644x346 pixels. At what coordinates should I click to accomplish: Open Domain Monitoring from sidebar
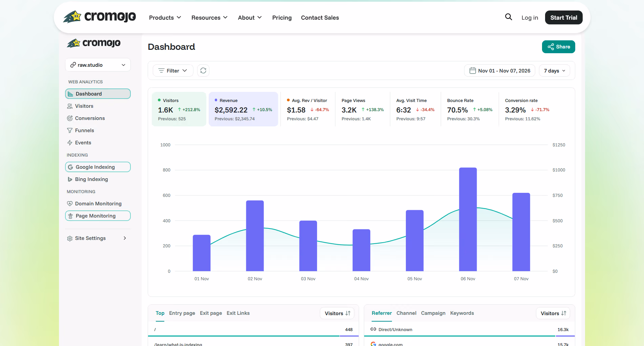point(98,204)
